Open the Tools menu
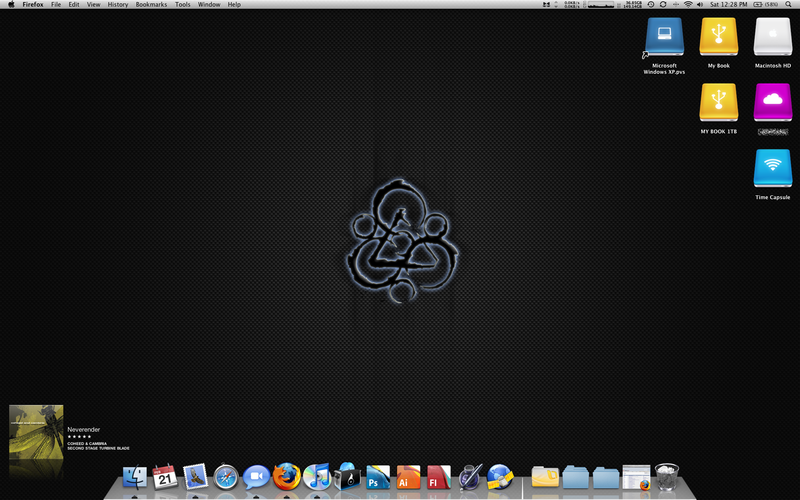 (x=183, y=4)
